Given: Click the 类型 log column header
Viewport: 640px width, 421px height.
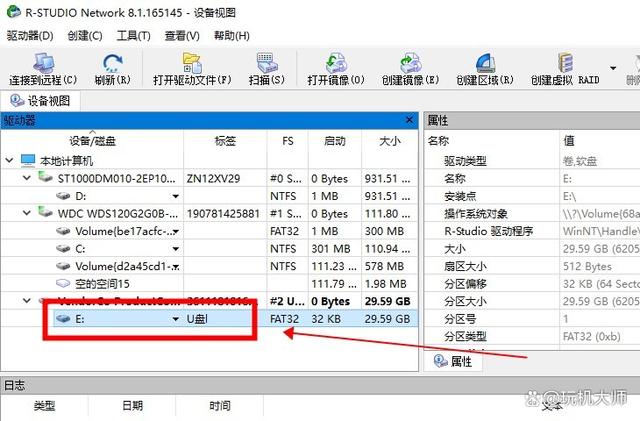Looking at the screenshot, I should [44, 405].
